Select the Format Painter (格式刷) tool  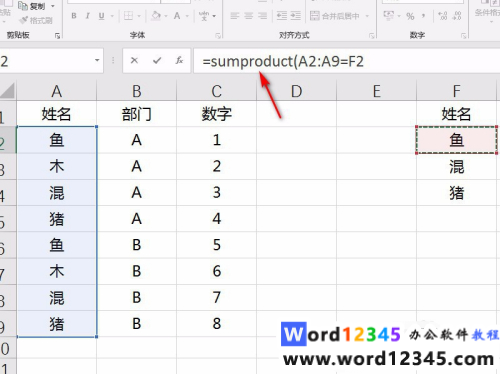point(36,20)
